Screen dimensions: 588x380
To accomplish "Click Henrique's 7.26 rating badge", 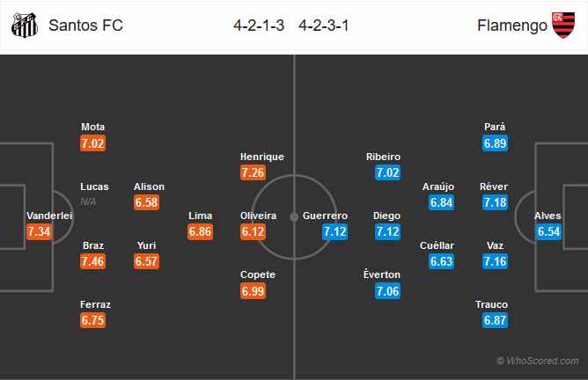I will tap(253, 172).
